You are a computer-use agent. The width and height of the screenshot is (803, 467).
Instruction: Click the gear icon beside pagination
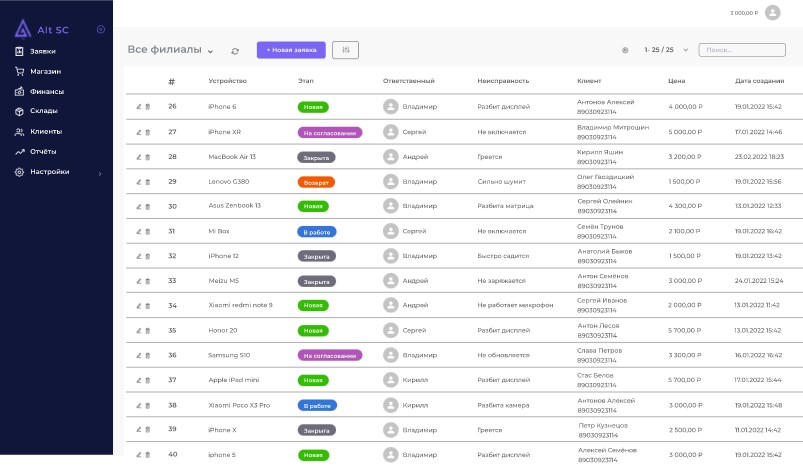pos(625,50)
